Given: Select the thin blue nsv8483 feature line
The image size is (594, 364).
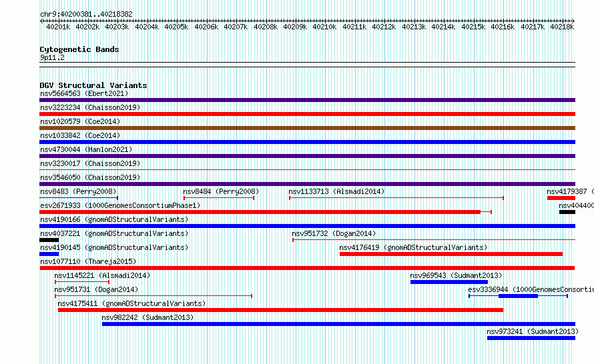Looking at the screenshot, I should [79, 198].
